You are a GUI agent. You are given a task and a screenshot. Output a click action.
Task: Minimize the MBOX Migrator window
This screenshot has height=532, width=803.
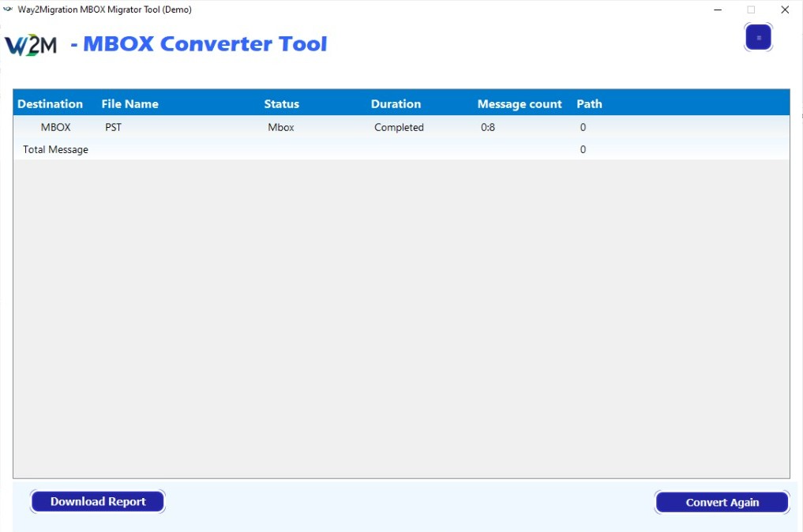pyautogui.click(x=718, y=10)
